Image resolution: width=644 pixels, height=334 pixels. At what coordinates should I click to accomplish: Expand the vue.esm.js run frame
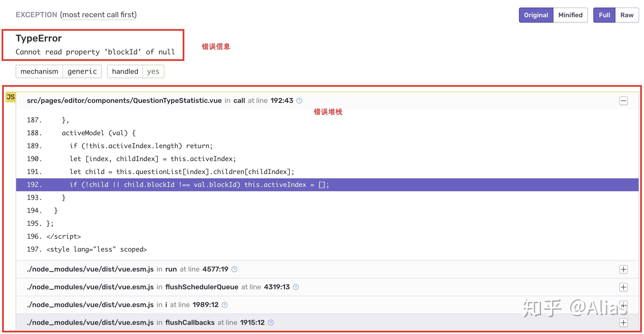pyautogui.click(x=623, y=269)
